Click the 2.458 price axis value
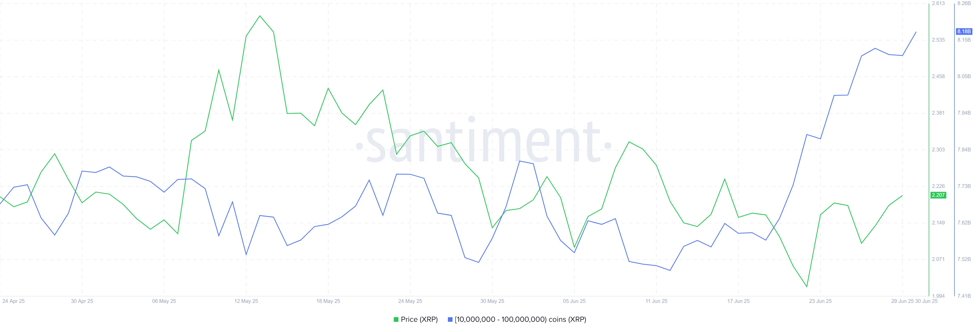Screen dimensions: 980x332 click(x=938, y=77)
